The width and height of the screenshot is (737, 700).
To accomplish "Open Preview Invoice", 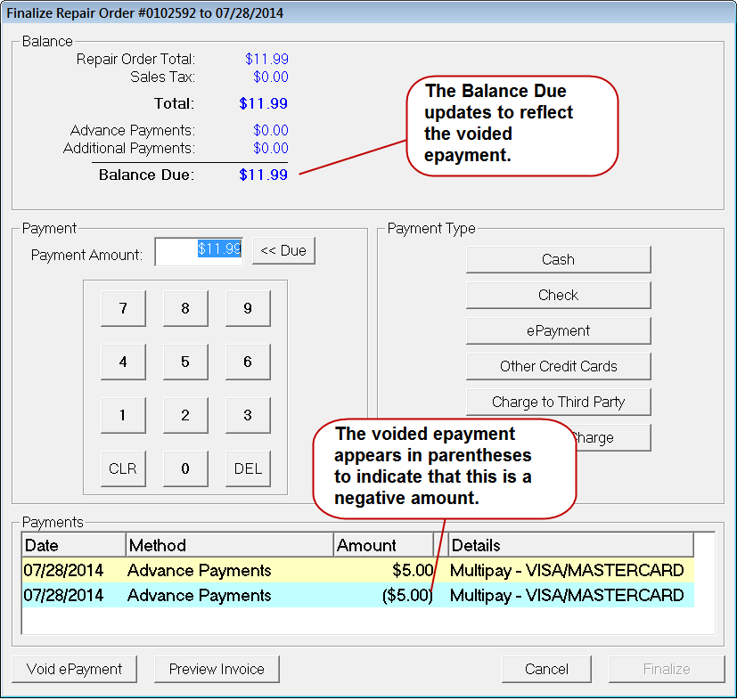I will tap(217, 669).
